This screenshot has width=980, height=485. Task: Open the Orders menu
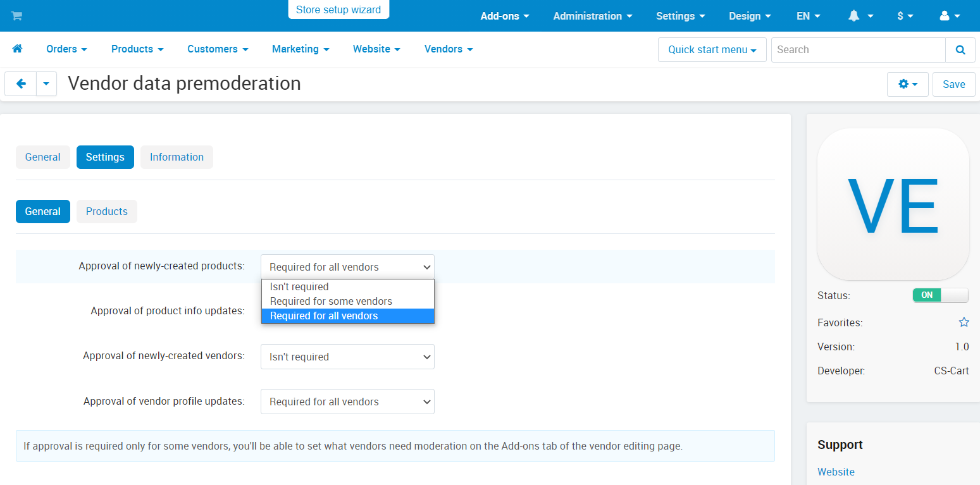66,49
